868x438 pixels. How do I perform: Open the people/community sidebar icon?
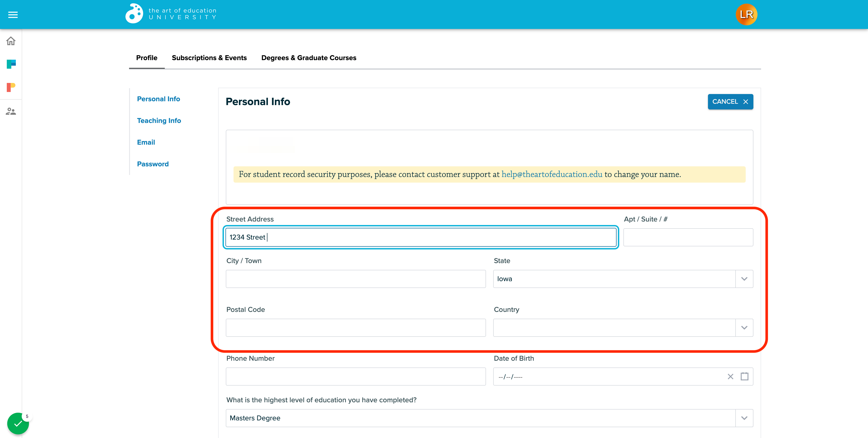[x=11, y=111]
